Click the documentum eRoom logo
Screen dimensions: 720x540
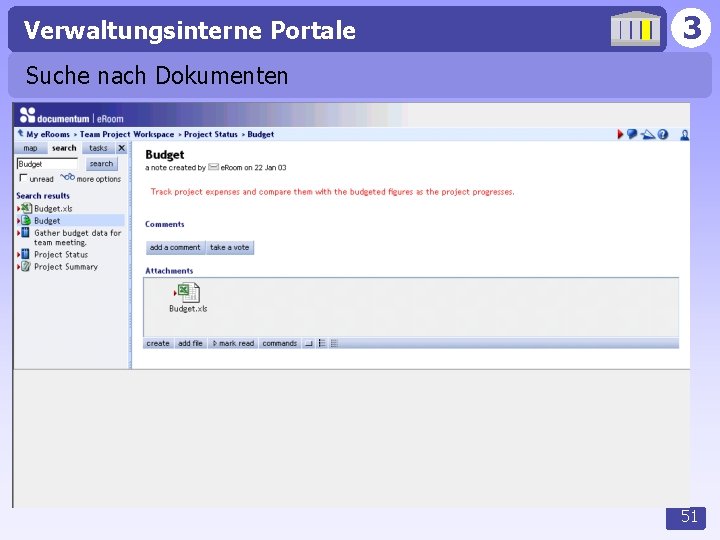click(72, 116)
